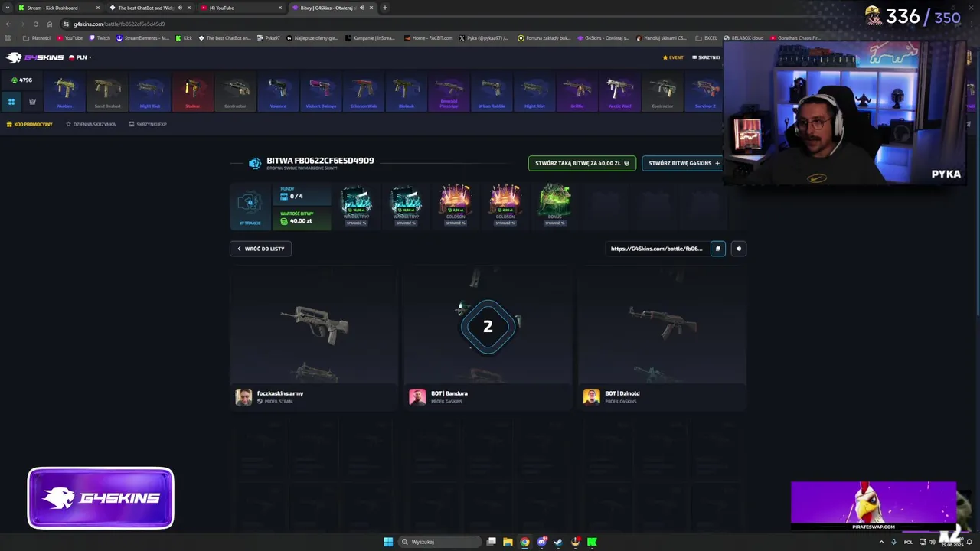Image resolution: width=980 pixels, height=551 pixels.
Task: Open the PLN currency dropdown
Action: 80,57
